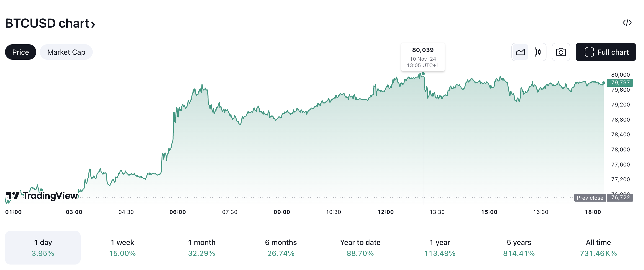The image size is (644, 270).
Task: Switch to area chart view icon
Action: pyautogui.click(x=520, y=52)
